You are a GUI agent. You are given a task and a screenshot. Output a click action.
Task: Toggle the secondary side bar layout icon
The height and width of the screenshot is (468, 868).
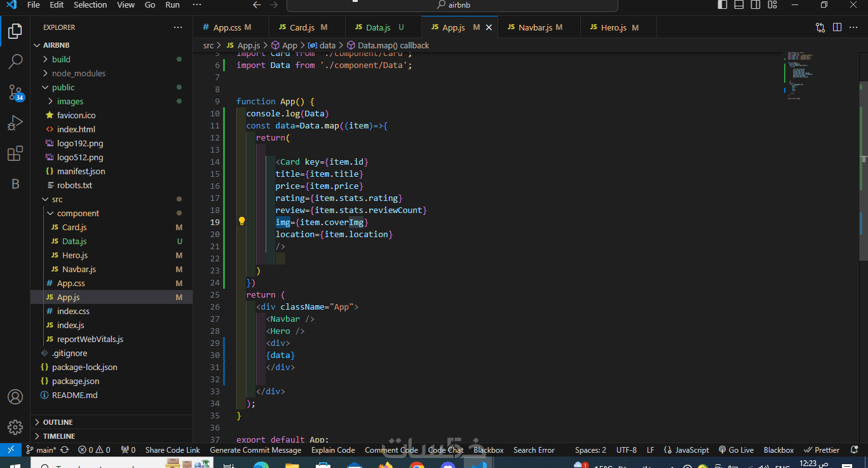click(x=756, y=5)
